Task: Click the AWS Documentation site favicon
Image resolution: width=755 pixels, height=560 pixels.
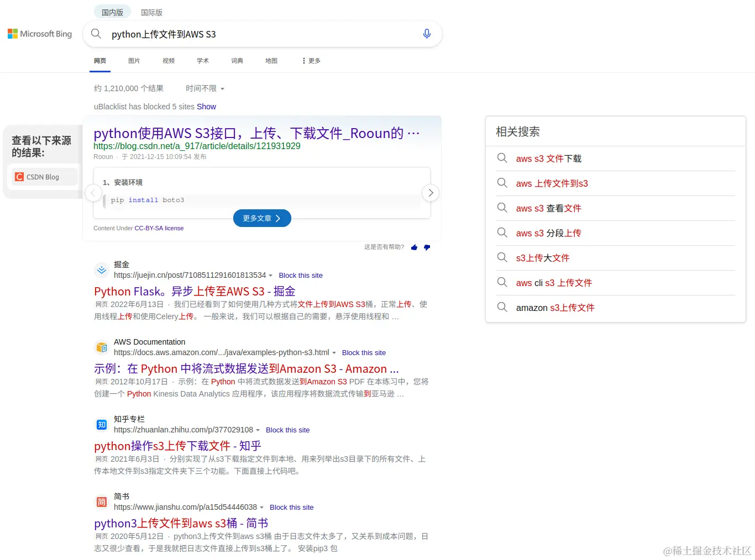Action: point(101,347)
